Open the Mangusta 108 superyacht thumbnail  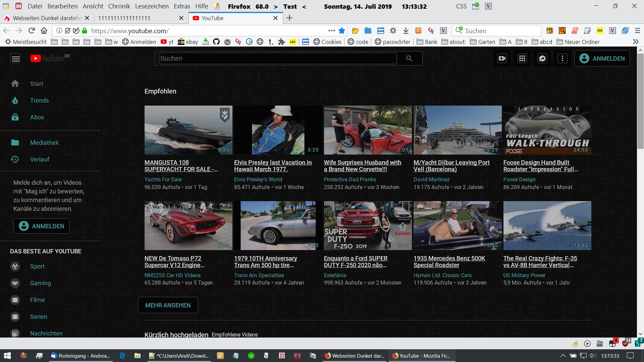(x=188, y=130)
